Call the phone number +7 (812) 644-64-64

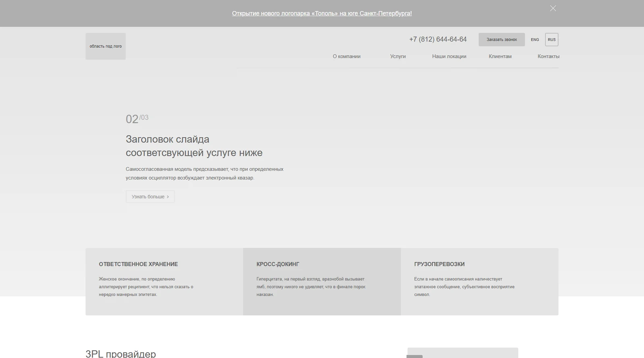click(x=438, y=39)
